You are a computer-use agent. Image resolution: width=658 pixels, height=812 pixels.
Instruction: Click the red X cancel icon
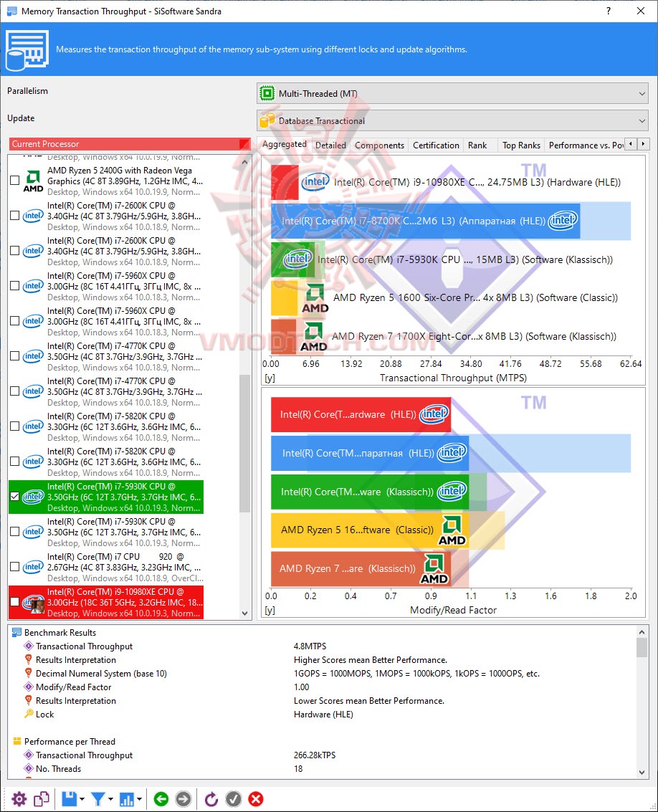[x=255, y=799]
